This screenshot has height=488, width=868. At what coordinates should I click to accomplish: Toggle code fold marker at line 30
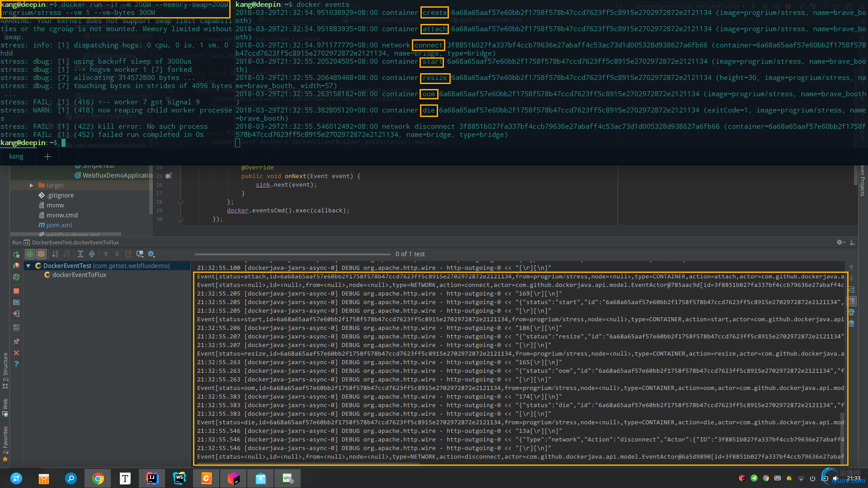[180, 219]
